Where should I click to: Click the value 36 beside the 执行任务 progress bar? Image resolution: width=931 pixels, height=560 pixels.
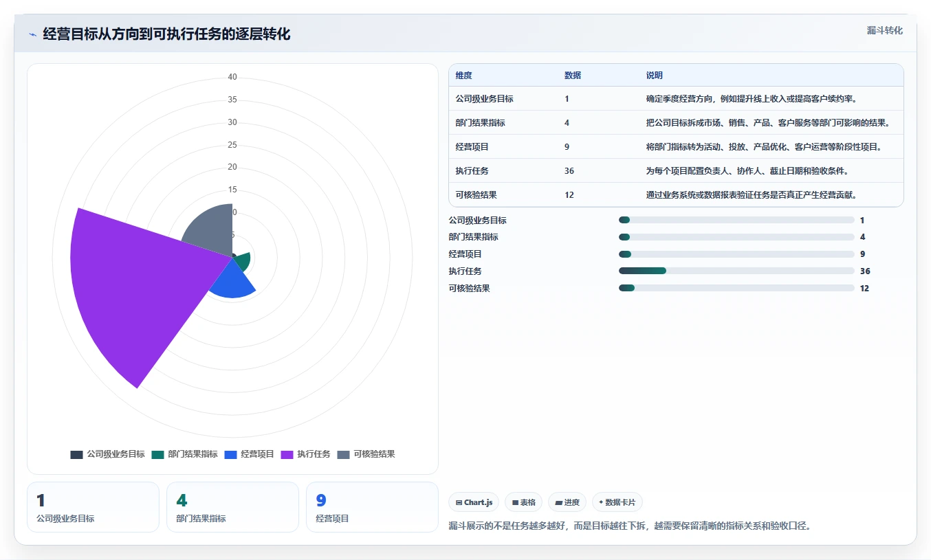(865, 271)
